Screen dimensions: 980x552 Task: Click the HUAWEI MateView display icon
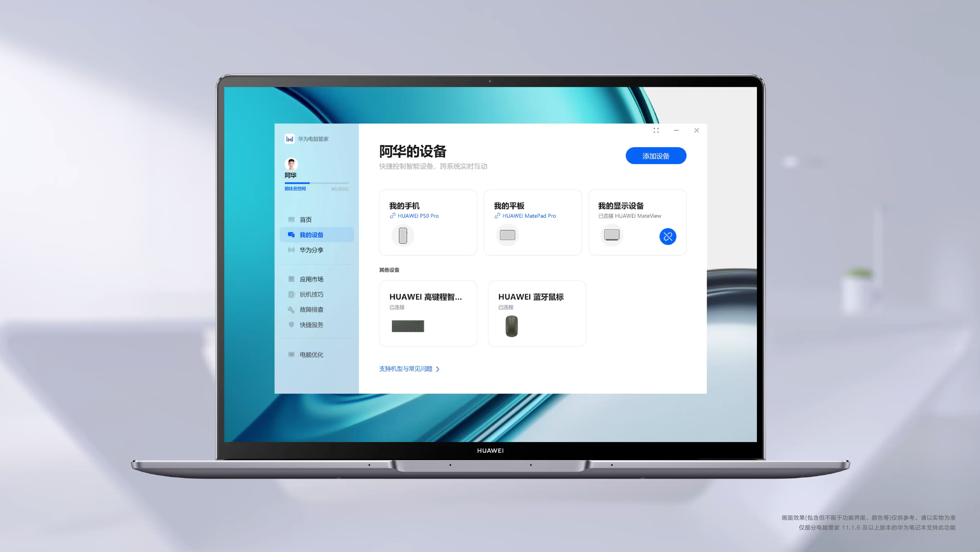coord(610,235)
